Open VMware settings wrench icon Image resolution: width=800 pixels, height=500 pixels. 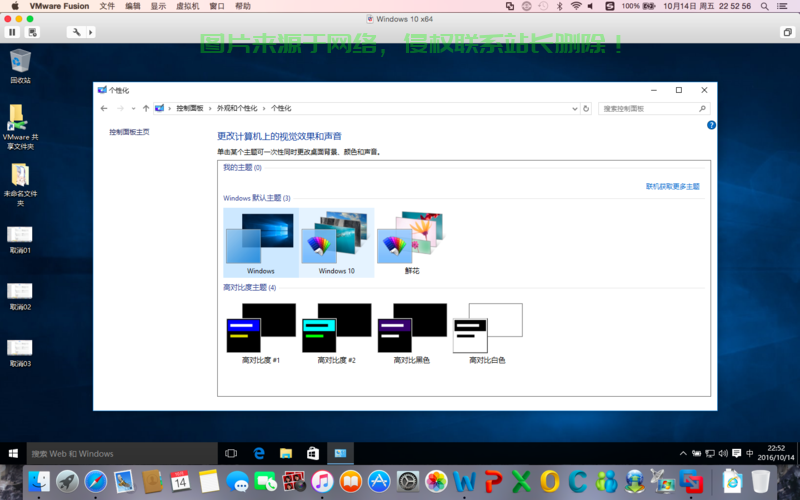(77, 32)
